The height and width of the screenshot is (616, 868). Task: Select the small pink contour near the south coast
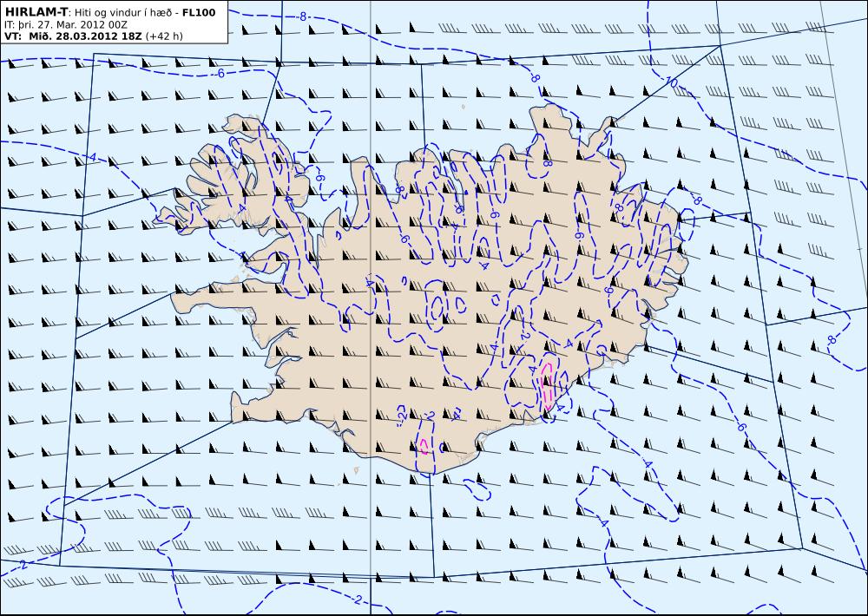(x=424, y=445)
